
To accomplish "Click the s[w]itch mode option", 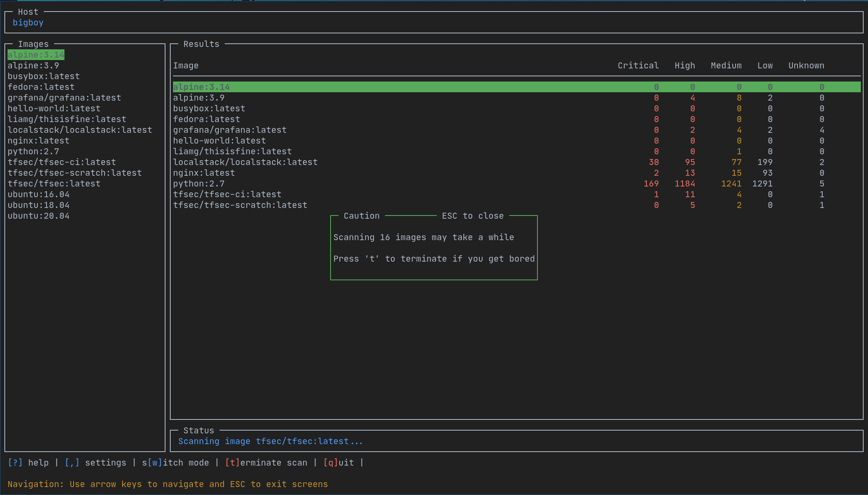I will tap(175, 463).
